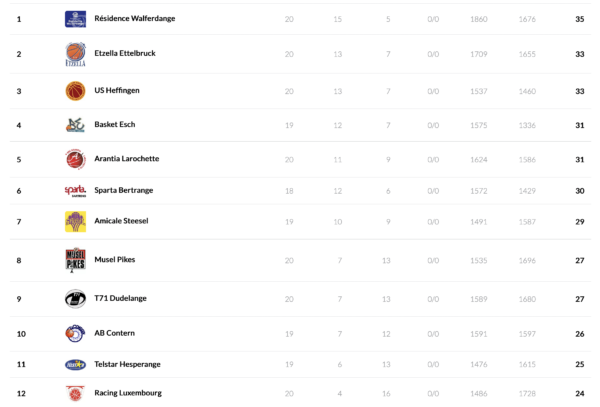The width and height of the screenshot is (600, 407).
Task: Select the Sparta Bertrange logo
Action: (x=75, y=191)
